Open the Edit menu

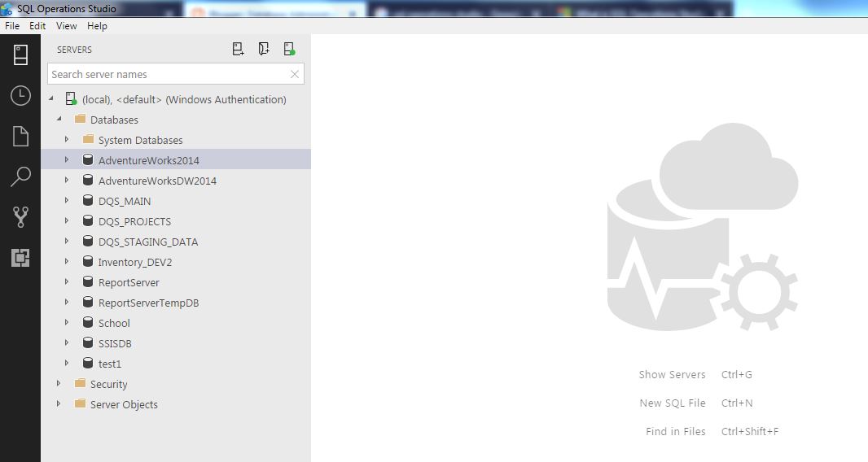37,25
